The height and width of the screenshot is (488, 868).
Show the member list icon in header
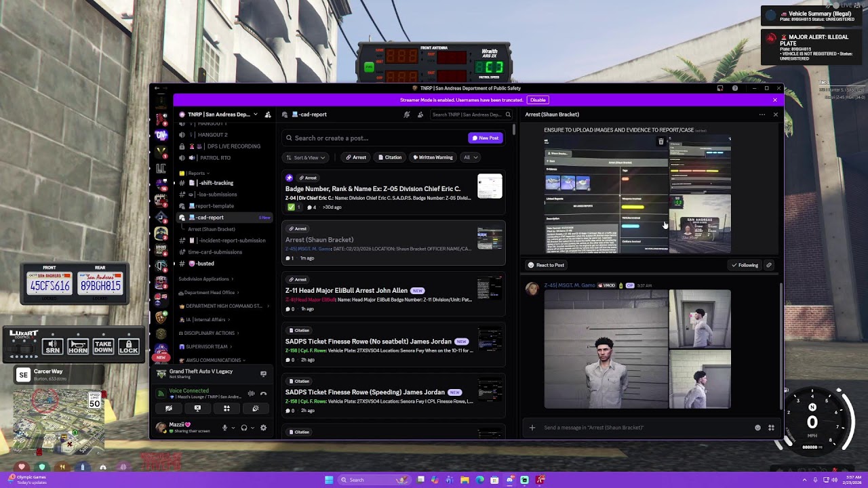tap(420, 115)
